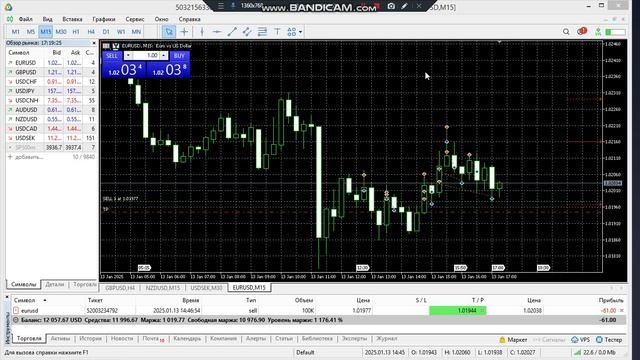The height and width of the screenshot is (360, 640).
Task: Select GBPUSD row in Market Watch
Action: tap(51, 72)
